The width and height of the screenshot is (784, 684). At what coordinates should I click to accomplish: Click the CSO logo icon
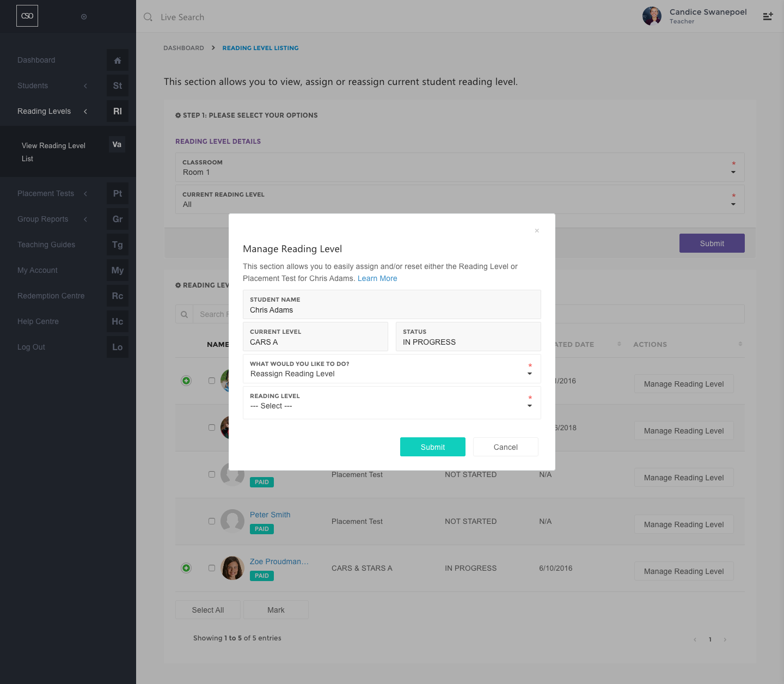[27, 16]
